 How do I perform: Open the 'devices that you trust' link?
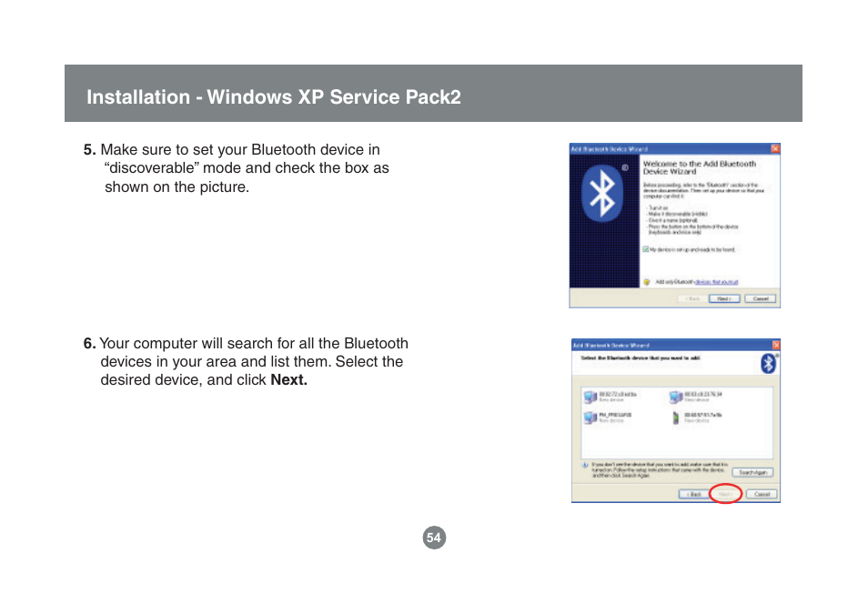(716, 282)
